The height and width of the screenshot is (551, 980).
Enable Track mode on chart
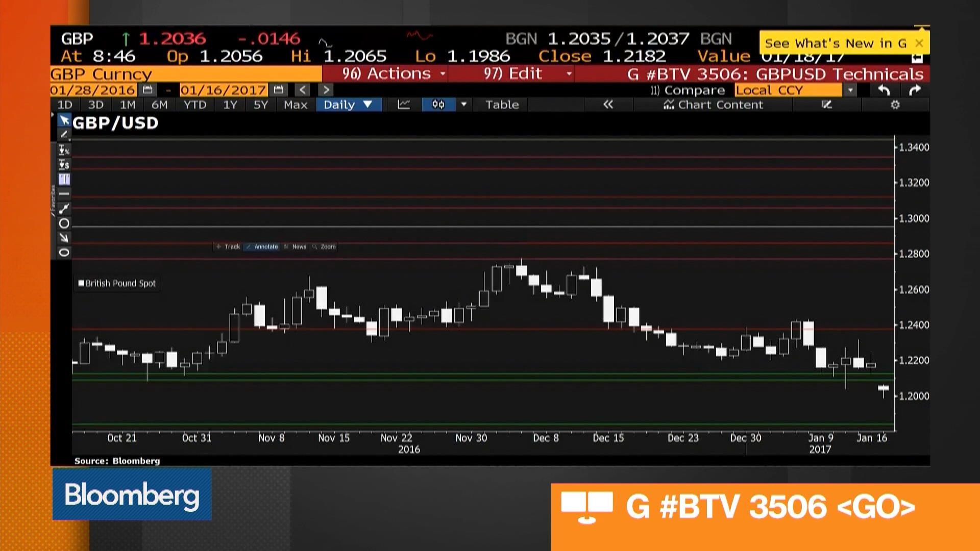point(228,246)
